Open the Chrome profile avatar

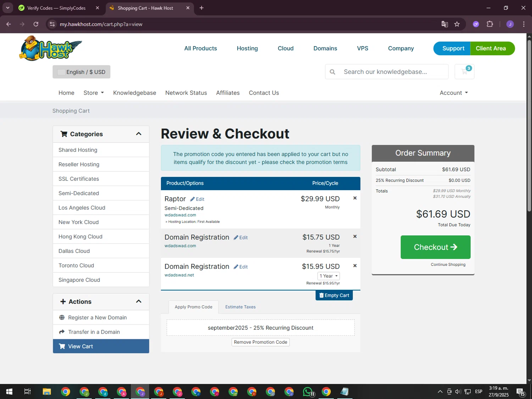pos(510,24)
